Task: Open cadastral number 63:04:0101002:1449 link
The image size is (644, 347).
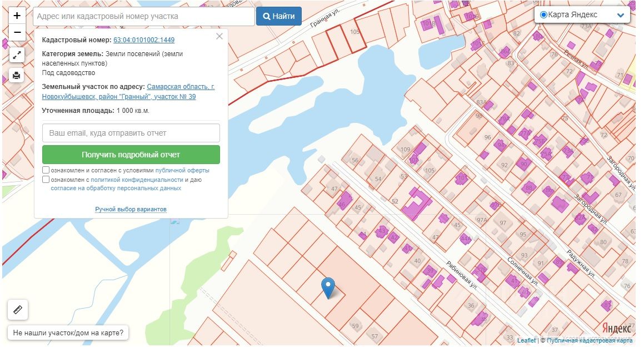Action: point(144,40)
